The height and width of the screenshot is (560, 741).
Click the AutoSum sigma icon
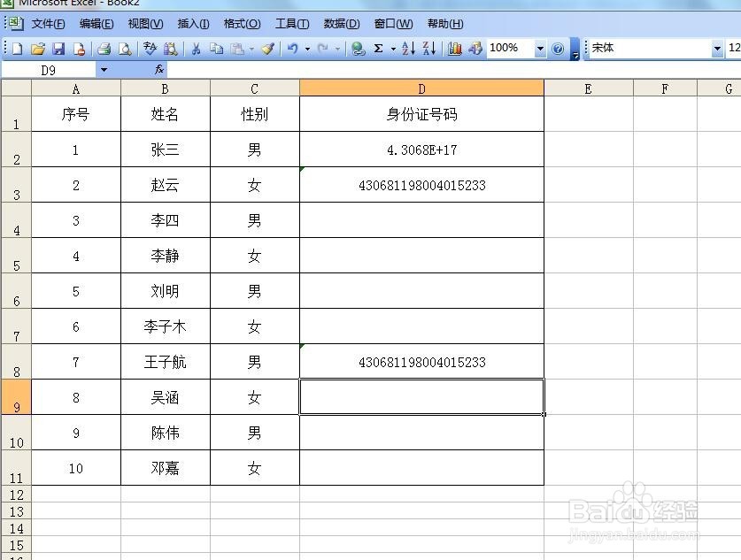point(379,49)
